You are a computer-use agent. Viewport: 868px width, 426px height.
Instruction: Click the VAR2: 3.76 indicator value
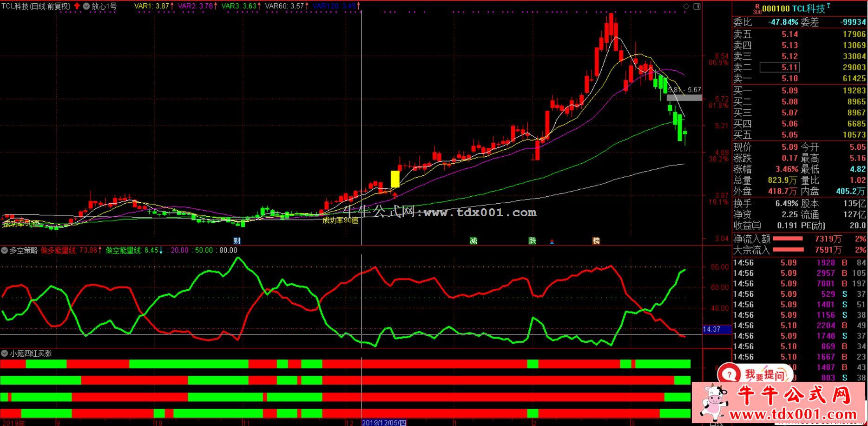(197, 6)
